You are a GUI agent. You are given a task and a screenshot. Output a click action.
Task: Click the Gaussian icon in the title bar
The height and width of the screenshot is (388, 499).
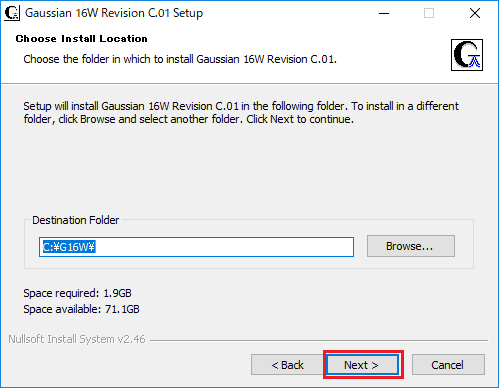[x=12, y=13]
